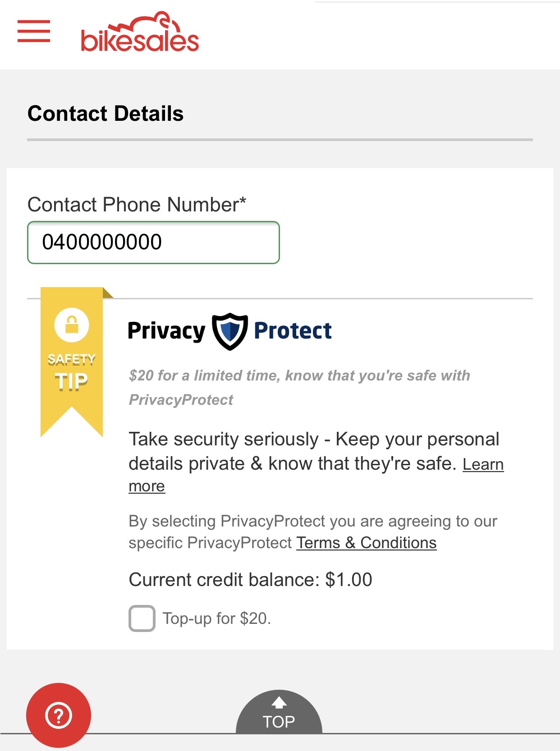This screenshot has width=560, height=751.
Task: Open the red hamburger menu
Action: [x=34, y=31]
